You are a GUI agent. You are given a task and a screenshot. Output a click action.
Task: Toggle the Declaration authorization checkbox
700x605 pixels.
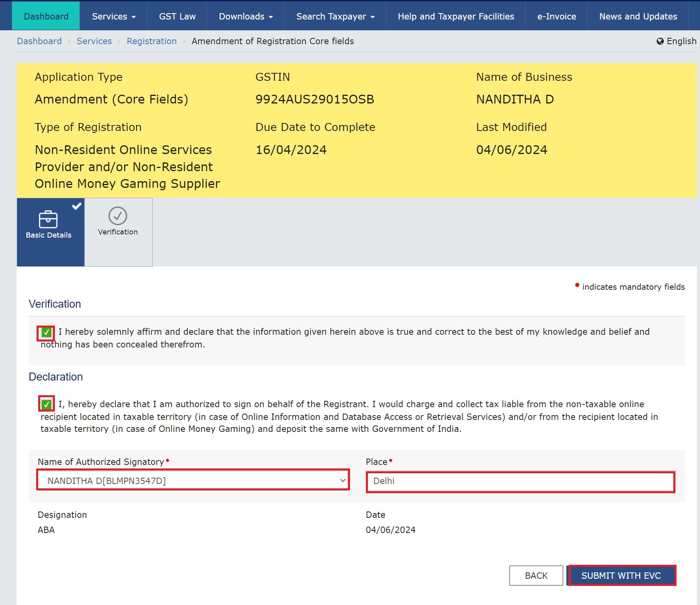46,404
